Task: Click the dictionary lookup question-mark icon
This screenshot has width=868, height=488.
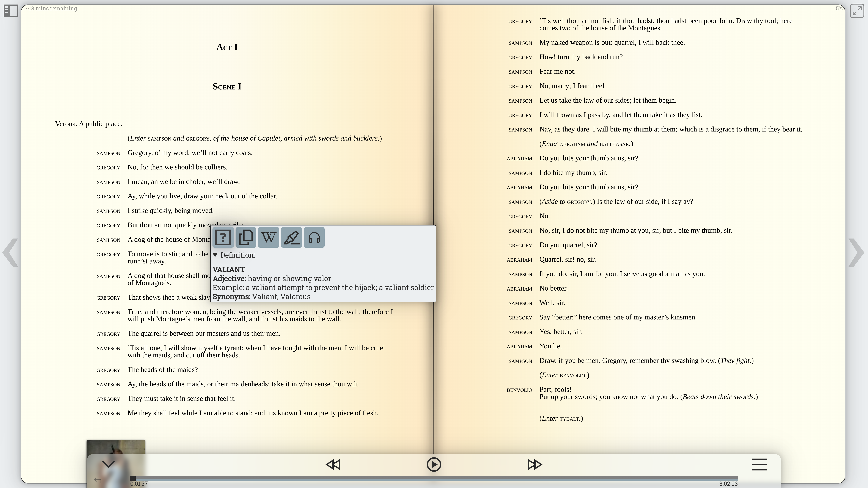Action: coord(223,237)
